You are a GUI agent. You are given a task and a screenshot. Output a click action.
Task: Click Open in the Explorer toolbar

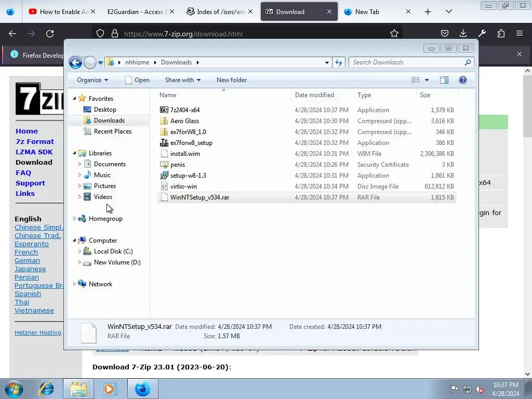click(x=137, y=80)
